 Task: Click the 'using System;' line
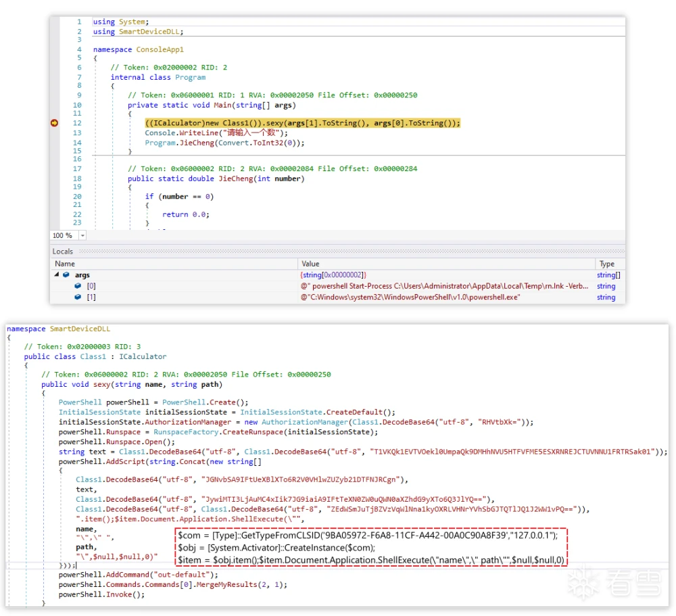(x=121, y=22)
